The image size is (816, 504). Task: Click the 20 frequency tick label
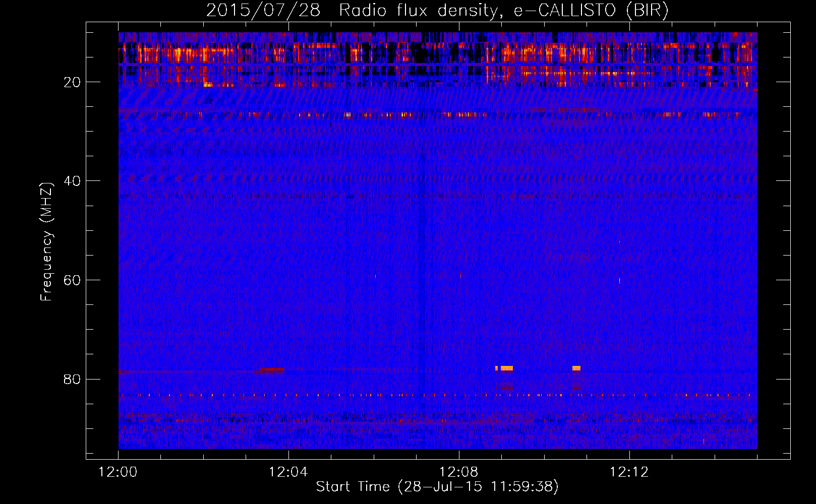73,82
